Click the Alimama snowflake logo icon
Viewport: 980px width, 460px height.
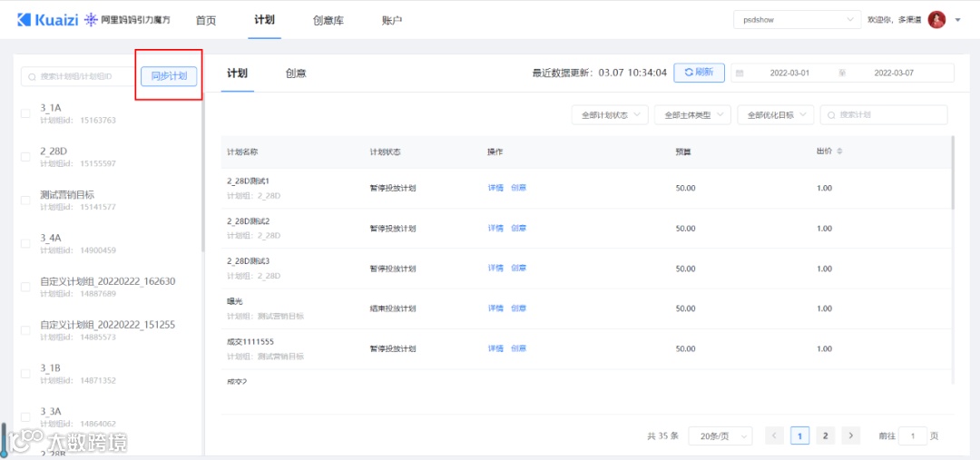92,20
